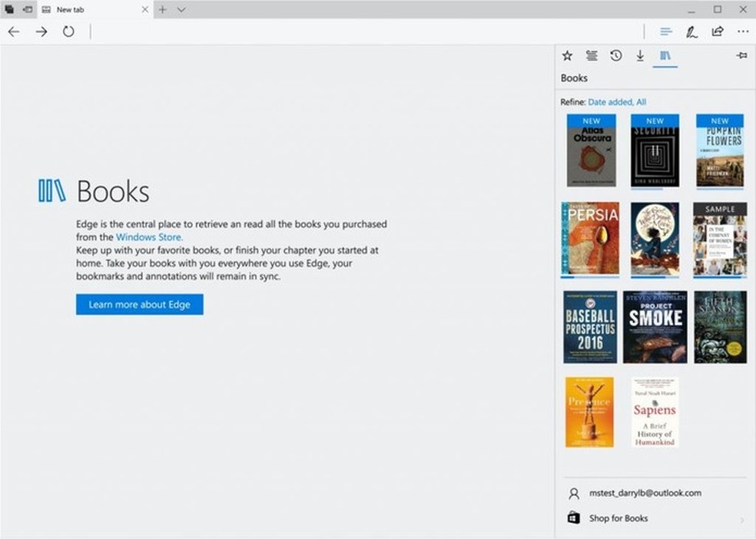This screenshot has width=756, height=539.
Task: Open the Web Note pen tool
Action: [691, 31]
